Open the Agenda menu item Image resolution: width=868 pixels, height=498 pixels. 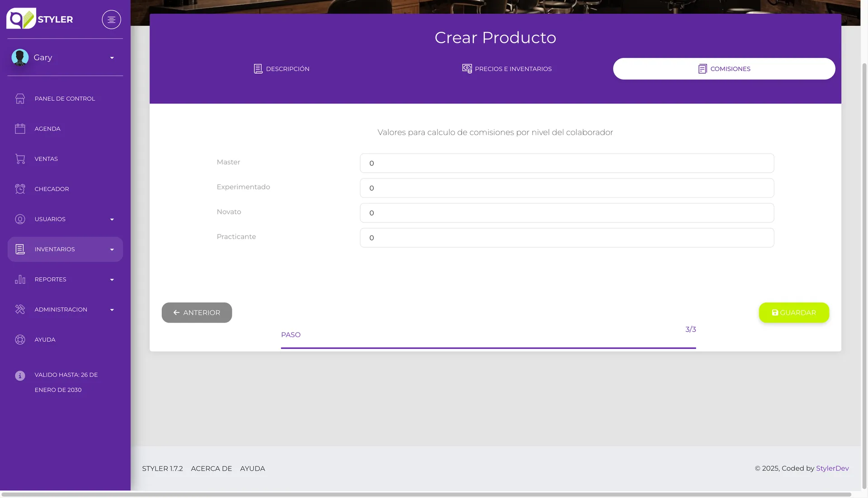click(x=65, y=129)
